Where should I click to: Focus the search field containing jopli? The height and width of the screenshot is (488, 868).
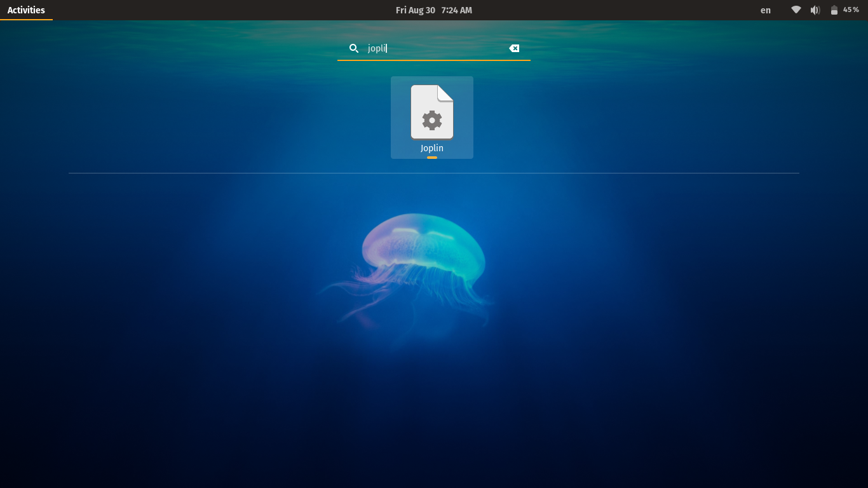pos(434,48)
